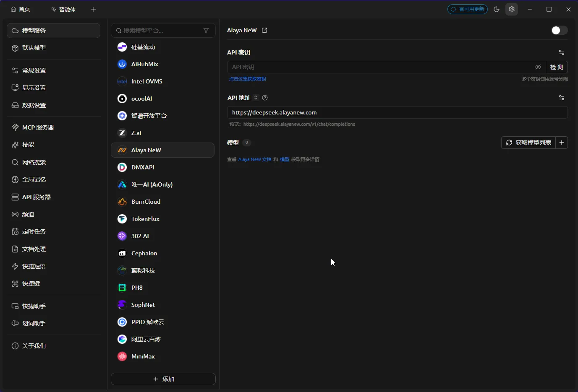Open settings via top-bar gear icon

coord(512,9)
